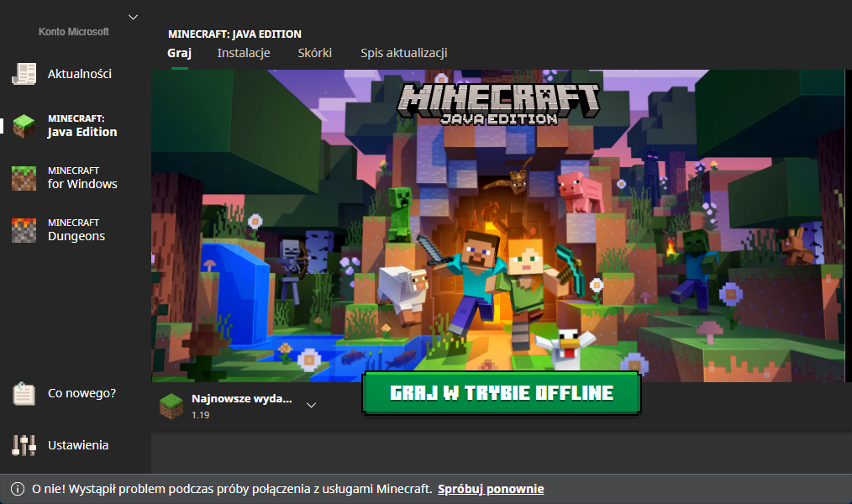
Task: Click the info icon in the error bar
Action: pos(17,489)
